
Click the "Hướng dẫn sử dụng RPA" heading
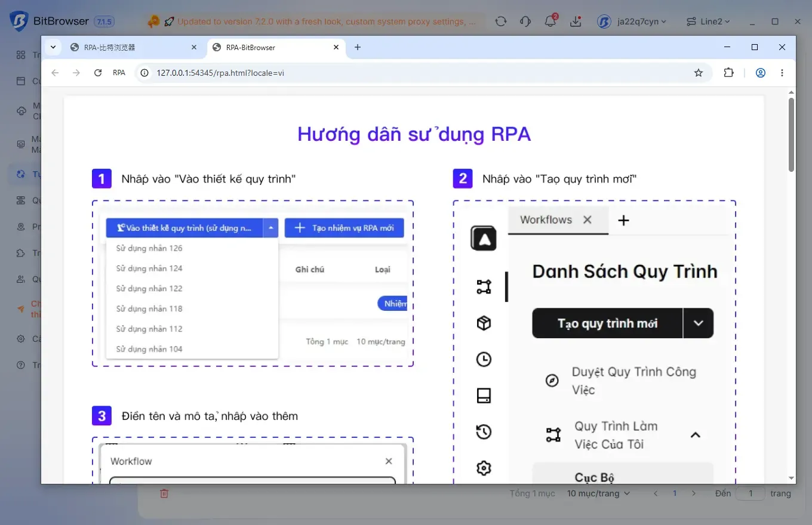coord(414,134)
